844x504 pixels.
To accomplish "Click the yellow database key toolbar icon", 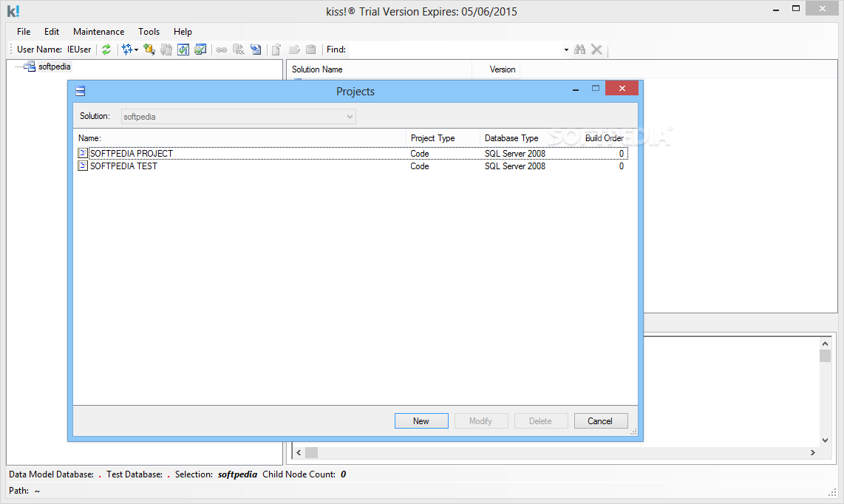I will 149,50.
